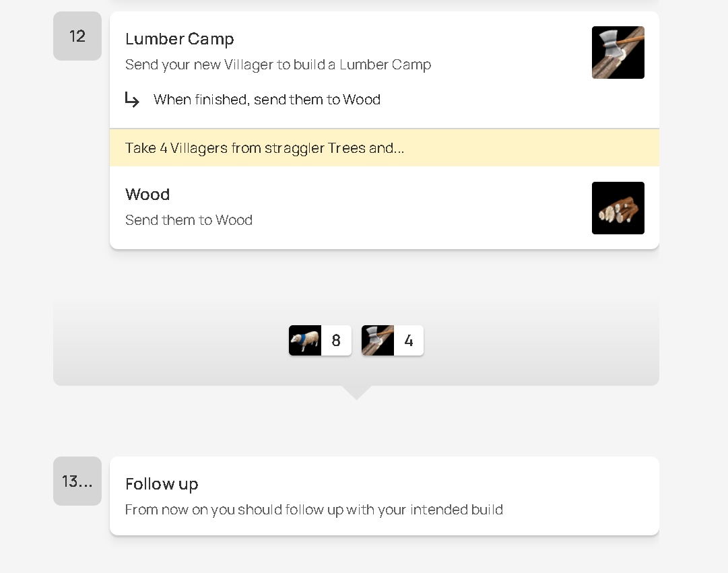728x573 pixels.
Task: Click the Lumber Camp axe icon
Action: tap(618, 53)
